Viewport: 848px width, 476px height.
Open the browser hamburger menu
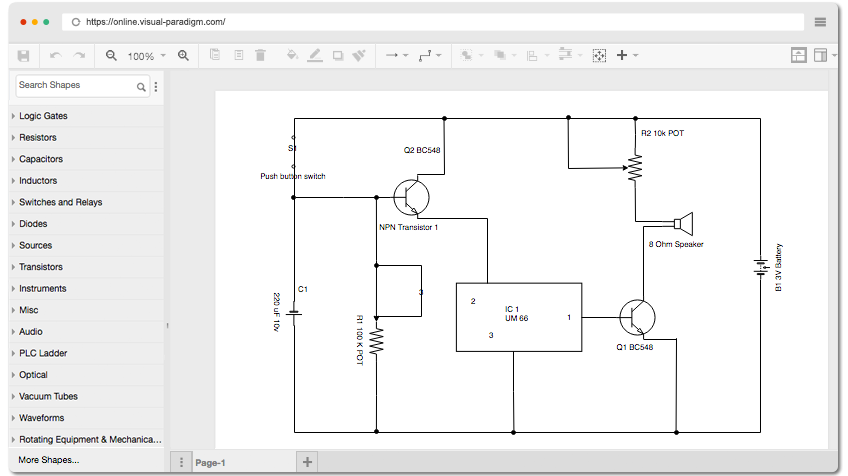[x=820, y=22]
